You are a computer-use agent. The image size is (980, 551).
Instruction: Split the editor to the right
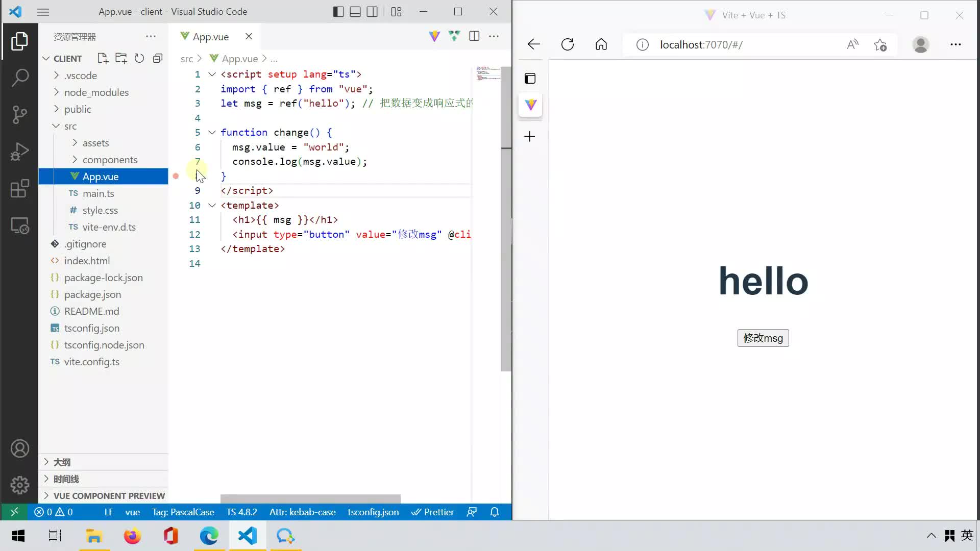[x=474, y=36]
